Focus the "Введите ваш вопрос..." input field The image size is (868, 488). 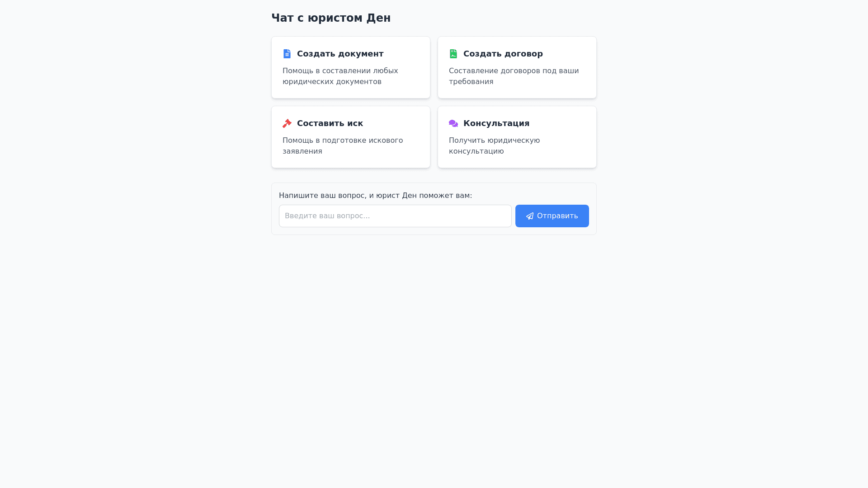click(x=395, y=216)
